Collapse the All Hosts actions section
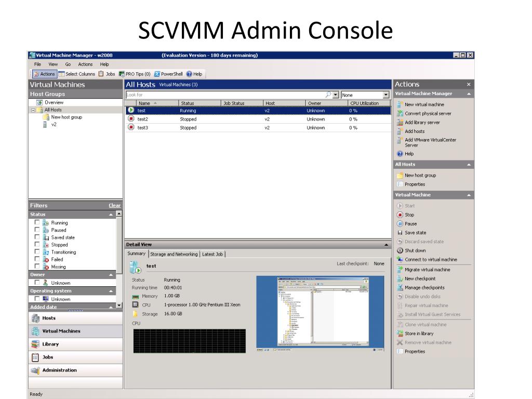Screen dimensions: 532x399 469,165
